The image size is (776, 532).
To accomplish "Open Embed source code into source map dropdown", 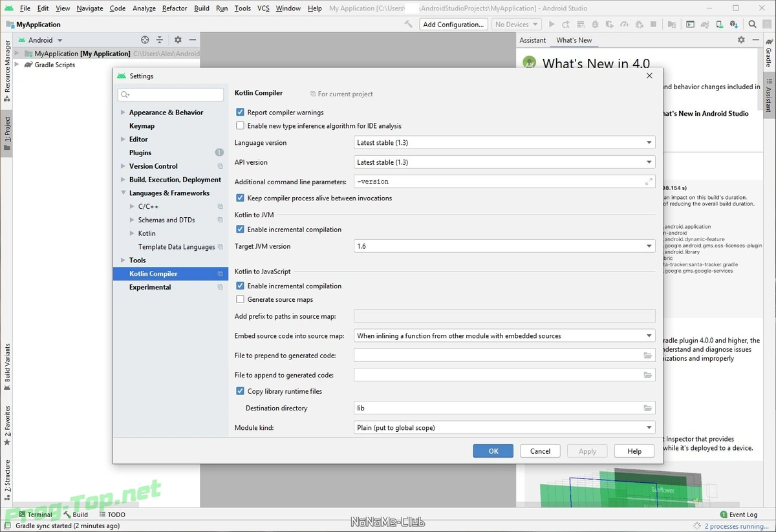I will [504, 336].
